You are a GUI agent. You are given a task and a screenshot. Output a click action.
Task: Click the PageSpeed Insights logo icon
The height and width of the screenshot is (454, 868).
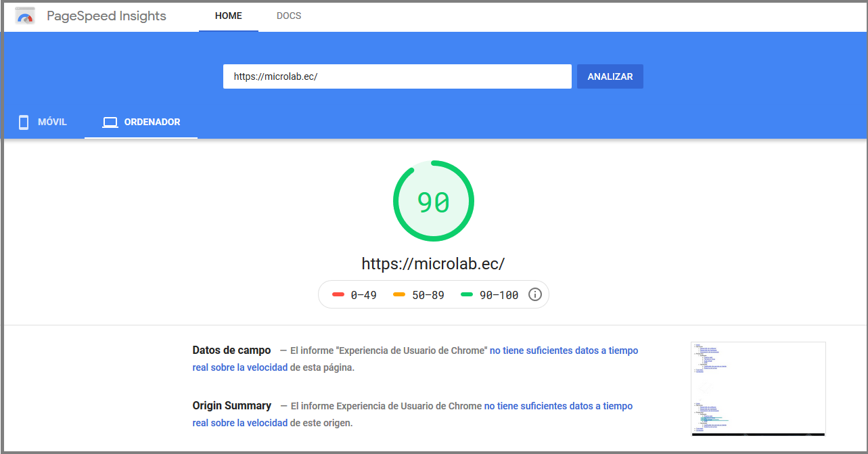25,16
